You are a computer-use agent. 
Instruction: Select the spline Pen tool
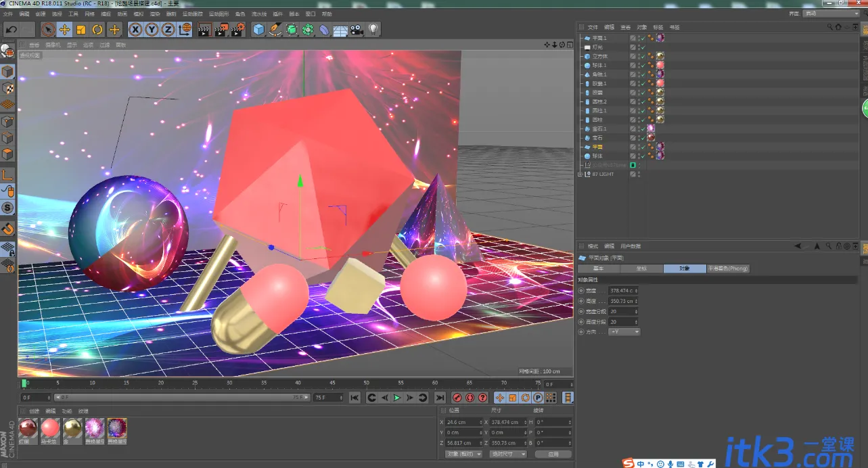275,29
